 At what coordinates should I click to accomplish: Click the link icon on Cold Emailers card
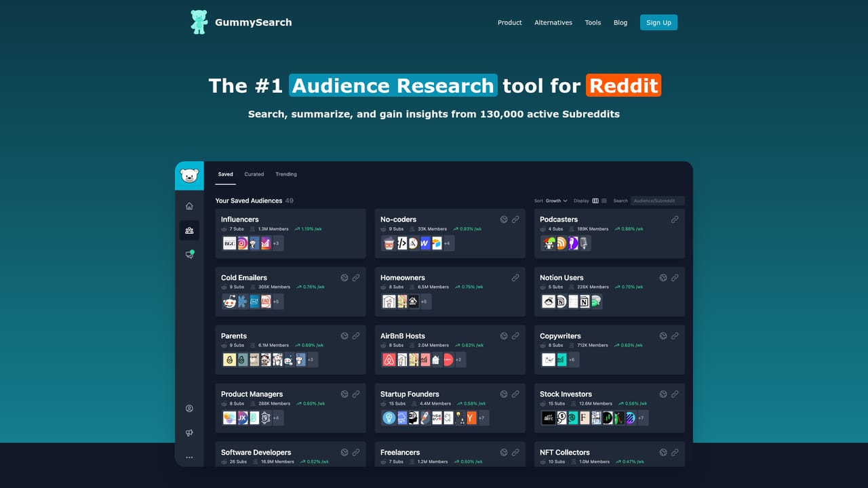tap(356, 278)
